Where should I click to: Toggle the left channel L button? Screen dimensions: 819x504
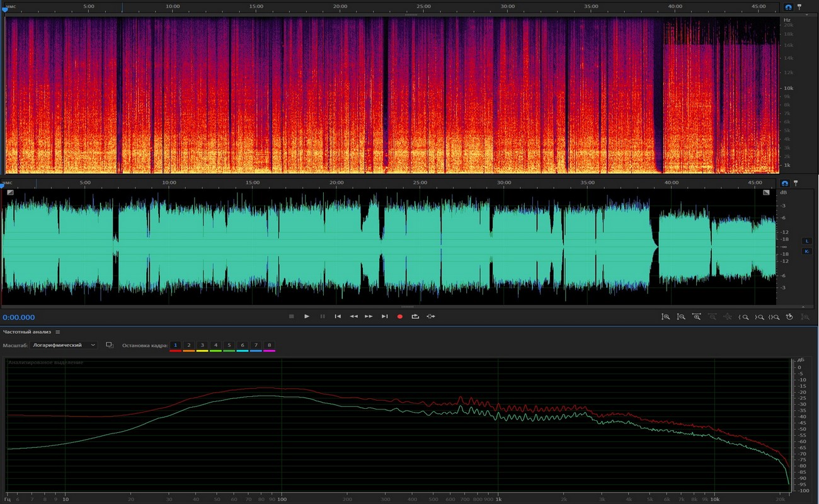pos(806,241)
